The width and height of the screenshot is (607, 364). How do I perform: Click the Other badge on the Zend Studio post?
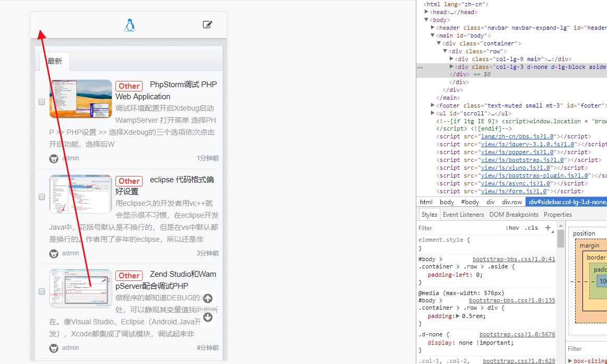coord(129,275)
